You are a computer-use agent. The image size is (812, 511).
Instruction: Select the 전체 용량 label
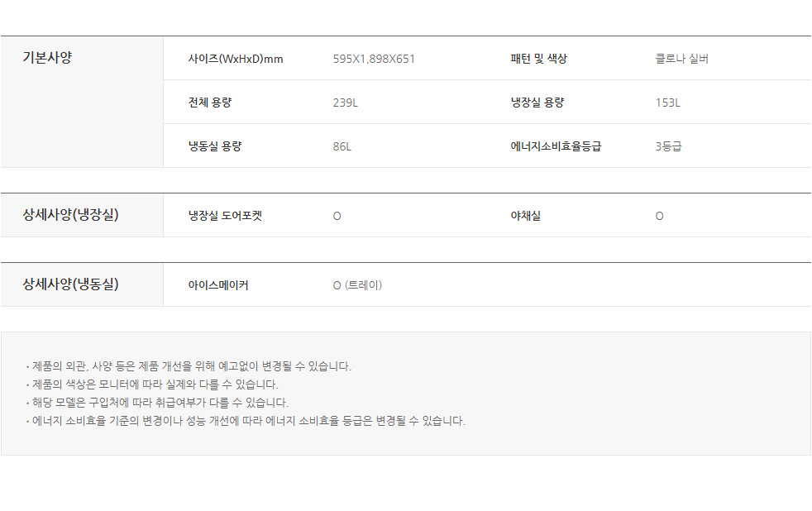(210, 103)
